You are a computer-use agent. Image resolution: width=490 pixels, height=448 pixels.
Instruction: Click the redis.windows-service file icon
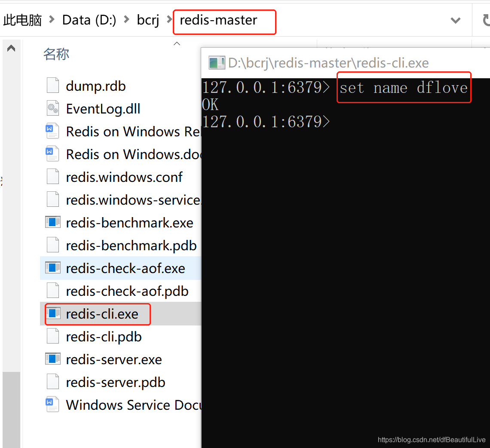53,199
